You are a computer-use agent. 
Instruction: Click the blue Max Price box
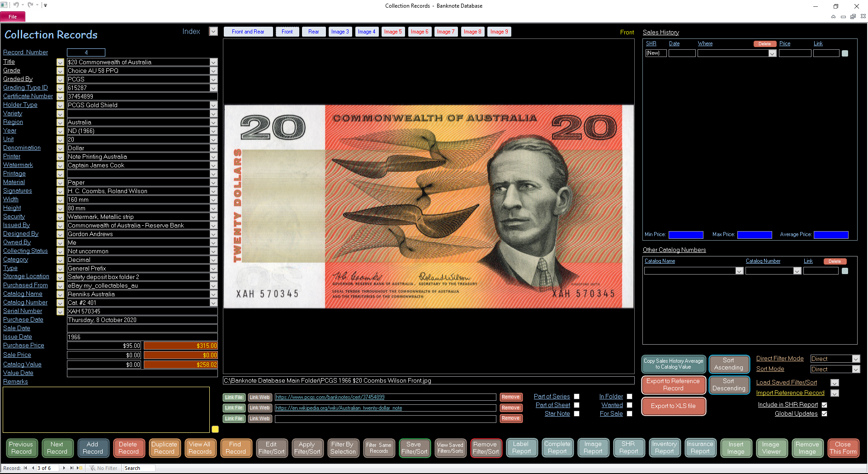(755, 235)
